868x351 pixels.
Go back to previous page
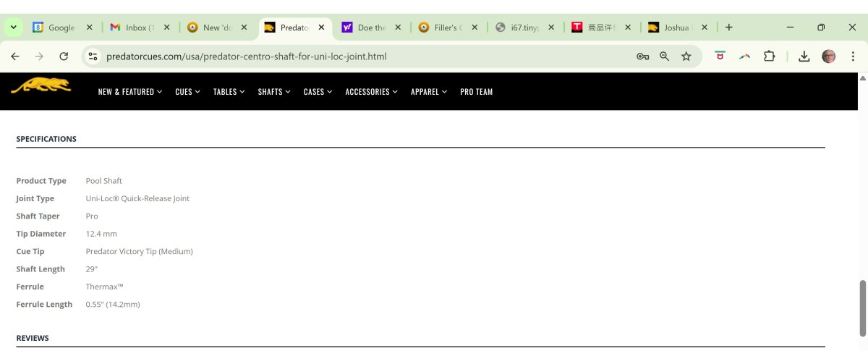(15, 56)
